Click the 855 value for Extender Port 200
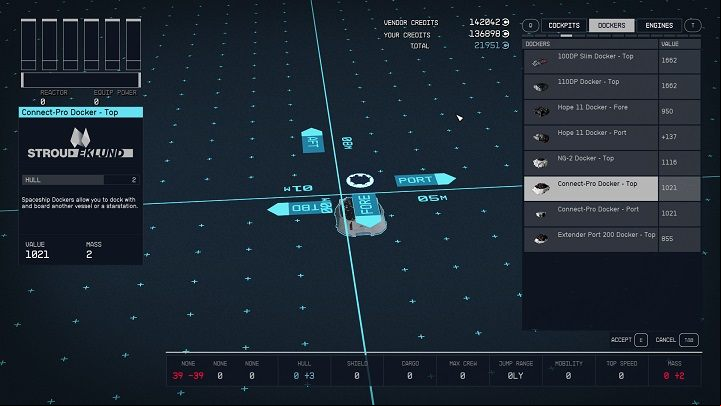 [667, 239]
